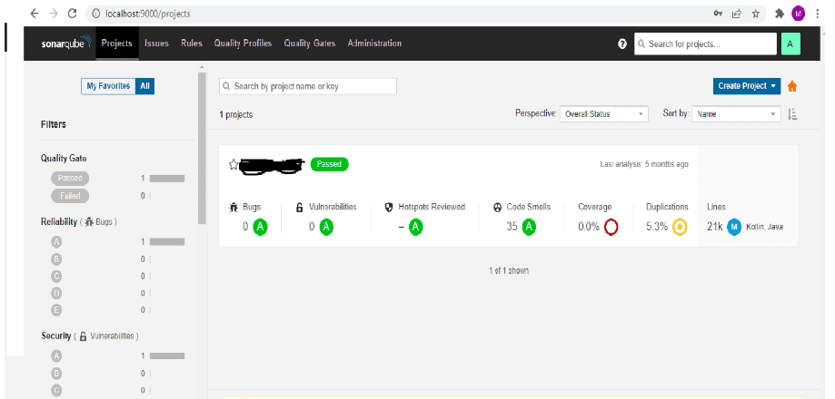Click the share page icon in address bar
The image size is (835, 399).
coord(737,14)
